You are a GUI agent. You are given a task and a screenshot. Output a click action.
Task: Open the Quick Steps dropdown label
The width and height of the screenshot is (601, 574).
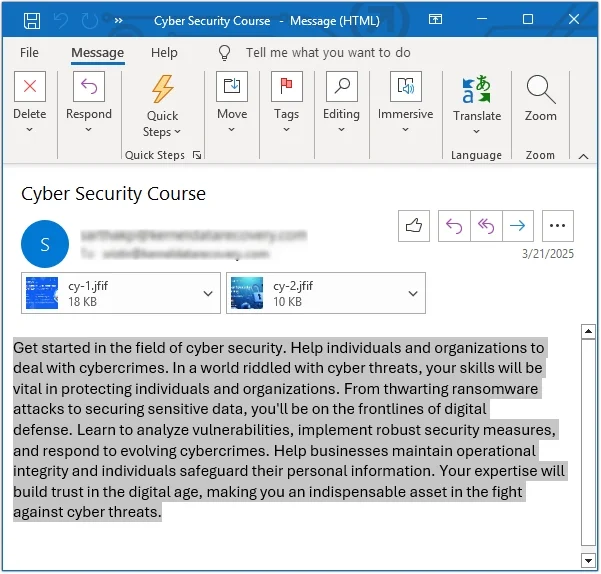[162, 124]
